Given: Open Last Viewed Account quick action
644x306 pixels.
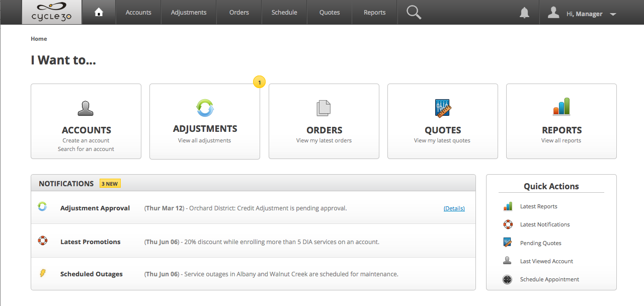Looking at the screenshot, I should pyautogui.click(x=547, y=261).
